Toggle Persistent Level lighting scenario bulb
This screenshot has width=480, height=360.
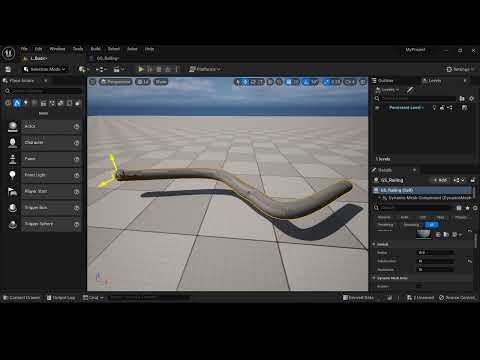[x=434, y=108]
